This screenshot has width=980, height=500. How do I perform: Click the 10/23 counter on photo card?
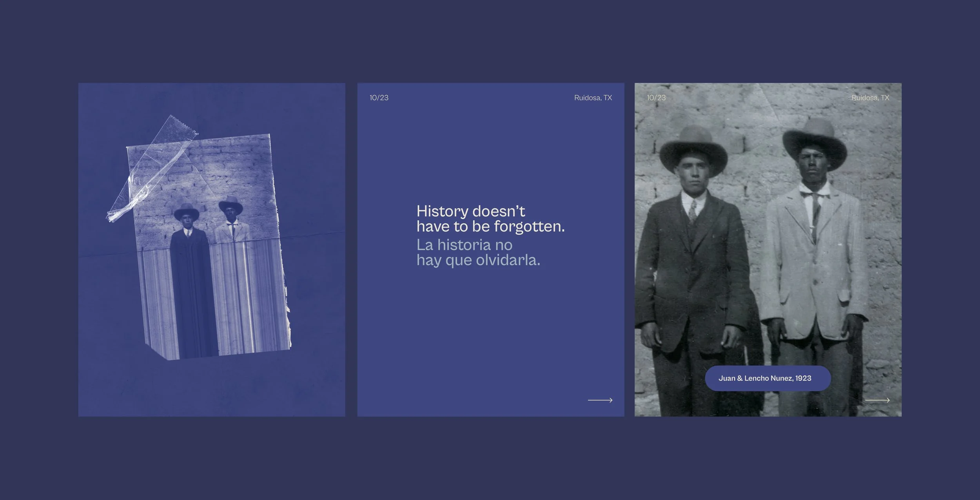coord(656,98)
